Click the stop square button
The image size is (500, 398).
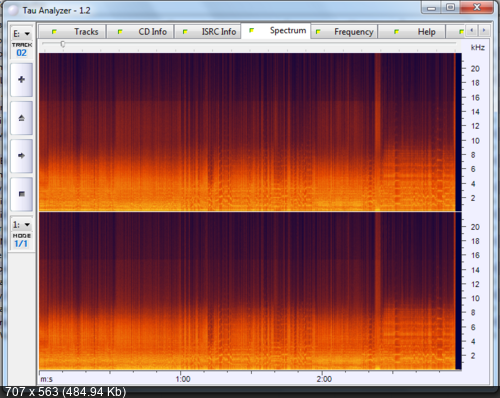22,194
